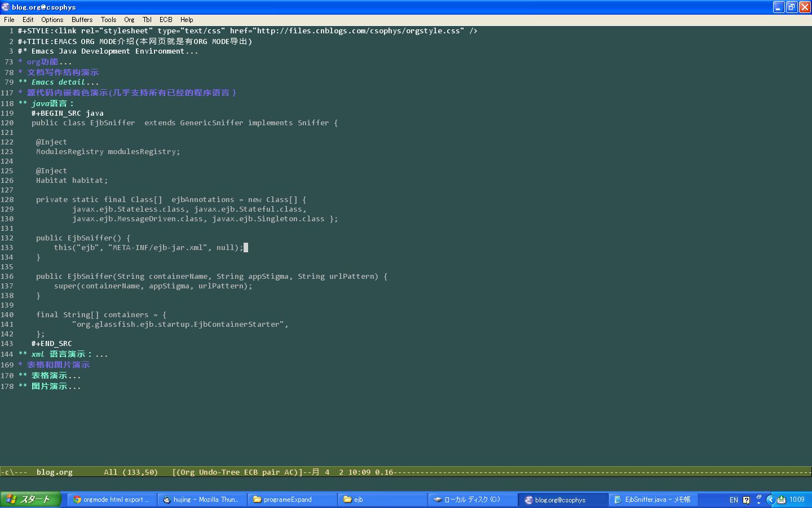Click the #+STYLE stylesheet link line
812x508 pixels.
[248, 30]
